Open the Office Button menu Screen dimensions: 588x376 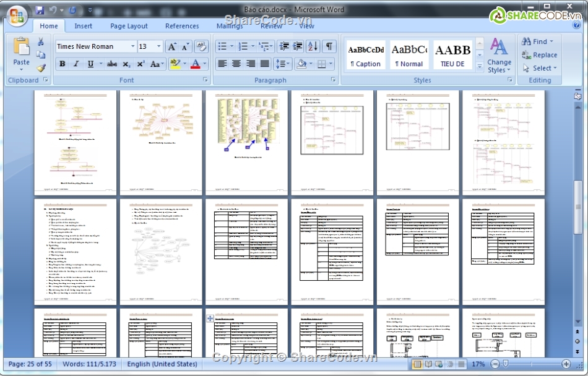[x=17, y=15]
